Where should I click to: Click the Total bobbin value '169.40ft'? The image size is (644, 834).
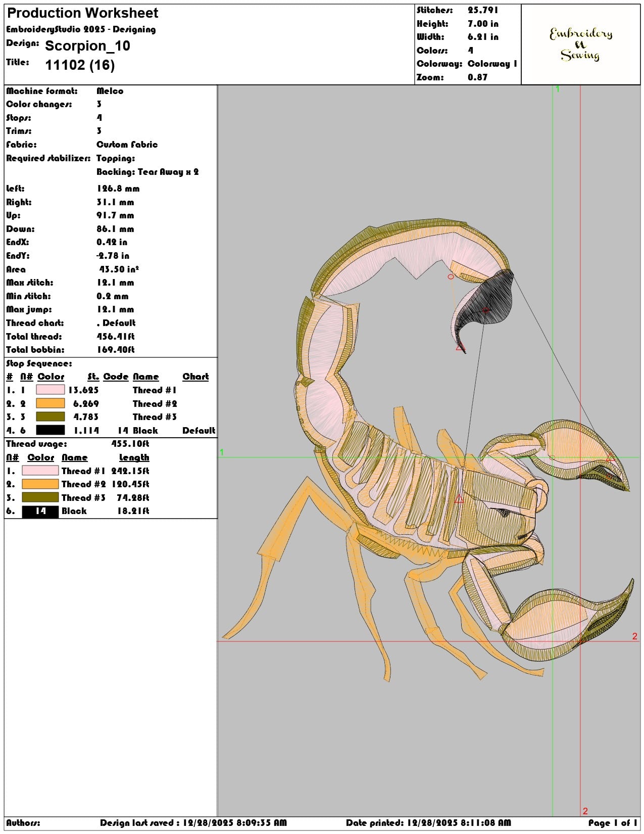coord(116,350)
